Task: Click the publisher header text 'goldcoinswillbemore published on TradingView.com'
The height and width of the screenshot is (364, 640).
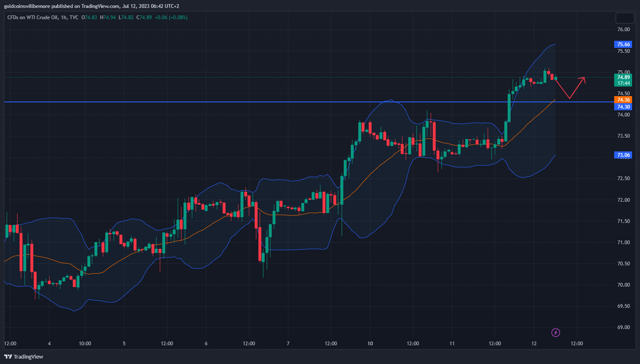Action: [x=62, y=6]
